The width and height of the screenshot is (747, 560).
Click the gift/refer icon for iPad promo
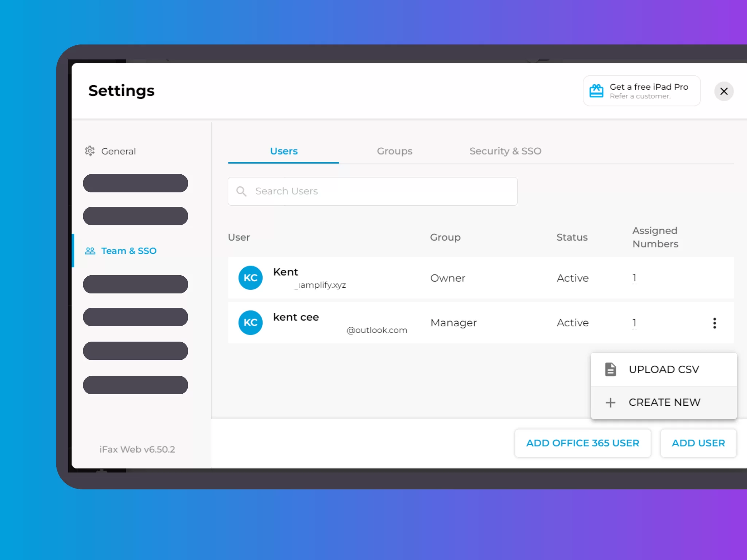point(596,90)
